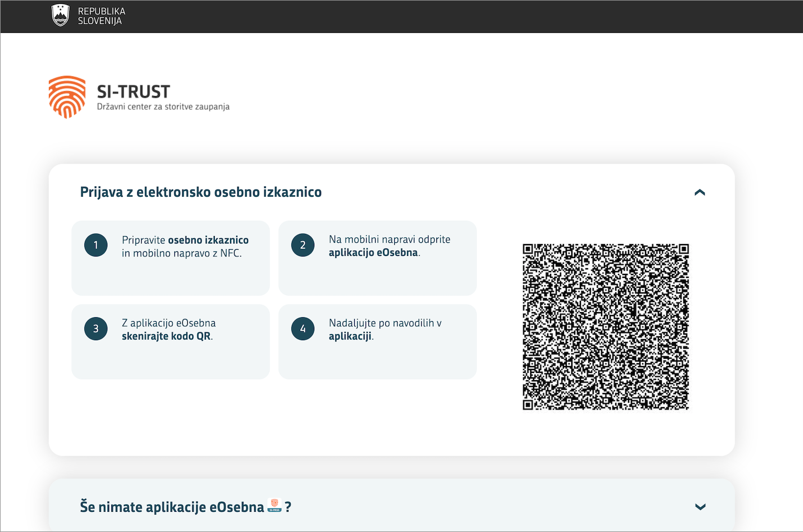The width and height of the screenshot is (803, 532).
Task: Click the QR code image
Action: 606,327
